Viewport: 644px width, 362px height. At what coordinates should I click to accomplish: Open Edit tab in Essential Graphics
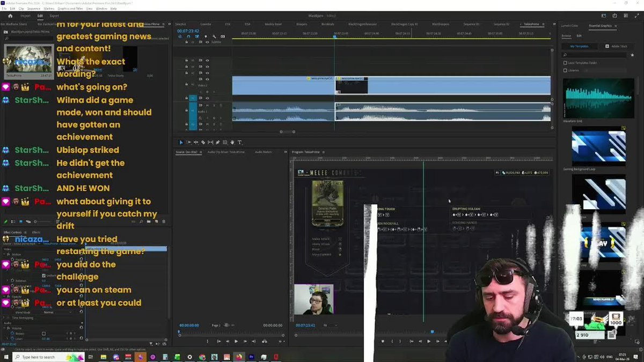click(x=579, y=35)
